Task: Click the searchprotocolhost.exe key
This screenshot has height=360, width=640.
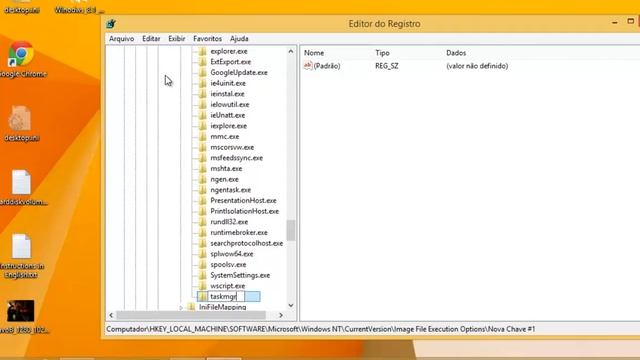Action: click(x=247, y=243)
